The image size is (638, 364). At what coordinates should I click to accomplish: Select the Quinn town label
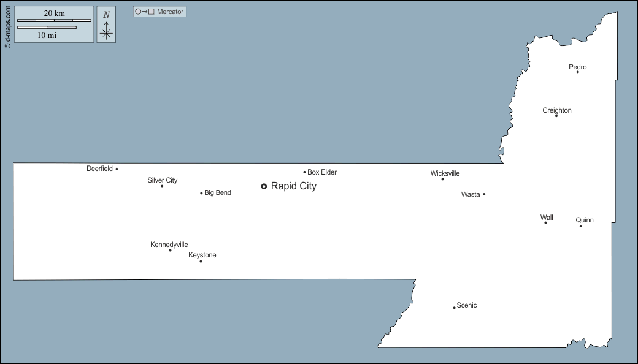584,220
